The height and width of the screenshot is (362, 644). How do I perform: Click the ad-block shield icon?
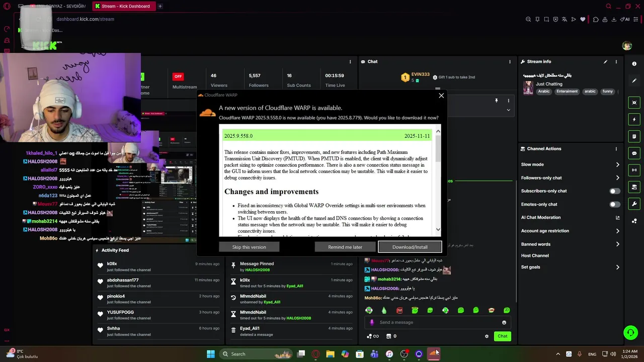coord(555,19)
